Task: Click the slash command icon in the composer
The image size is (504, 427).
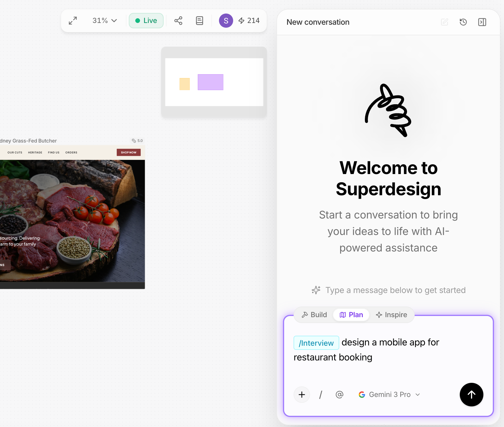Action: click(321, 395)
